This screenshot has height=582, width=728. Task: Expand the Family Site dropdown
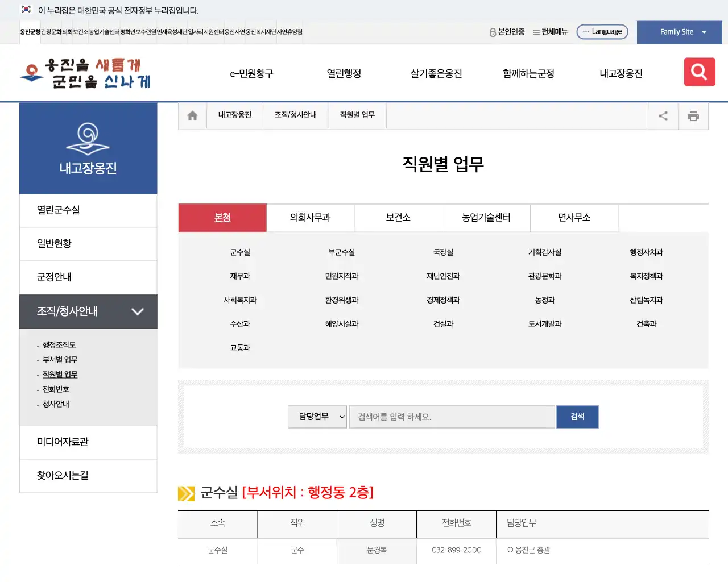679,32
